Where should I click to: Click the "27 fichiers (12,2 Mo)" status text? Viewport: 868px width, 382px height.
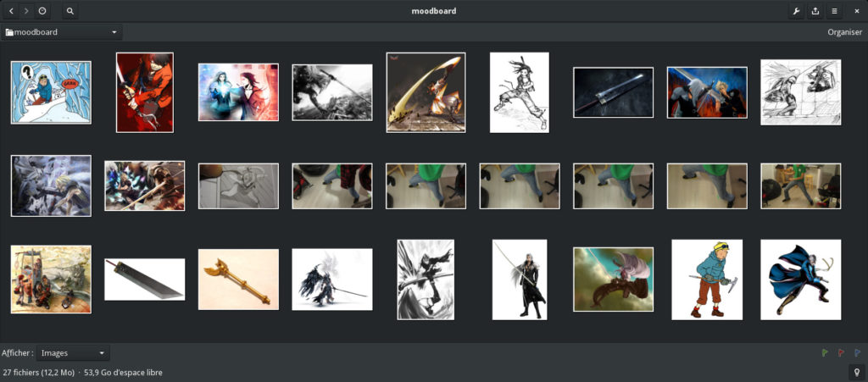pyautogui.click(x=38, y=373)
